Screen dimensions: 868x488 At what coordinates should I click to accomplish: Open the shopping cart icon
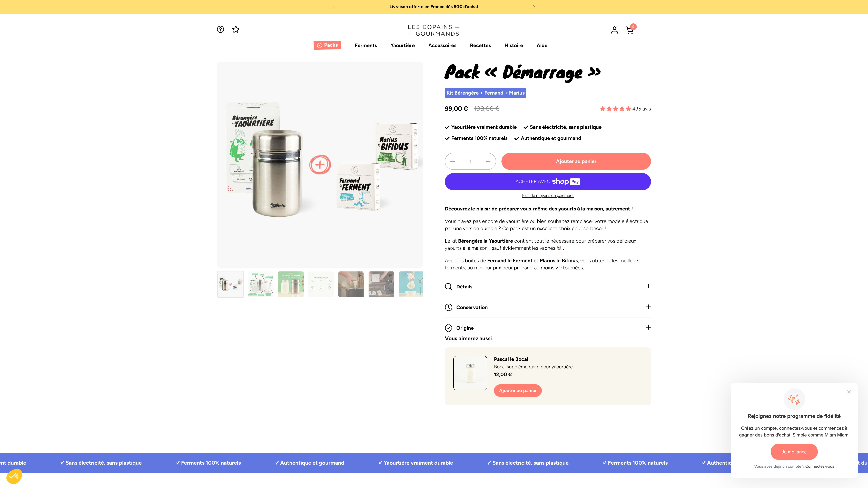[629, 30]
